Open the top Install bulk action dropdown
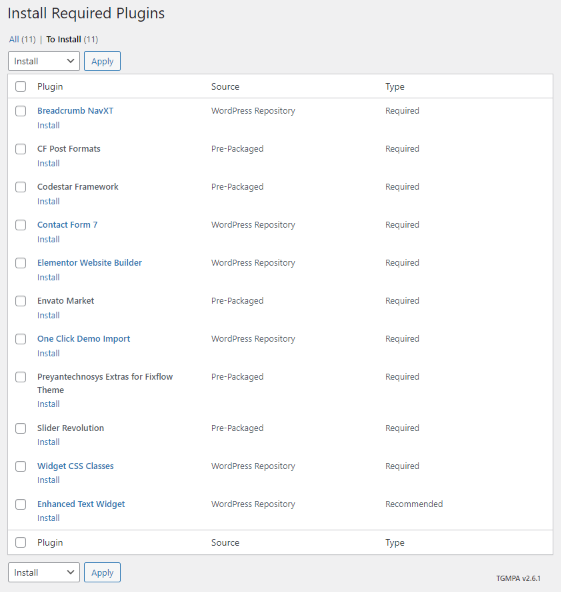The height and width of the screenshot is (592, 561). click(44, 61)
